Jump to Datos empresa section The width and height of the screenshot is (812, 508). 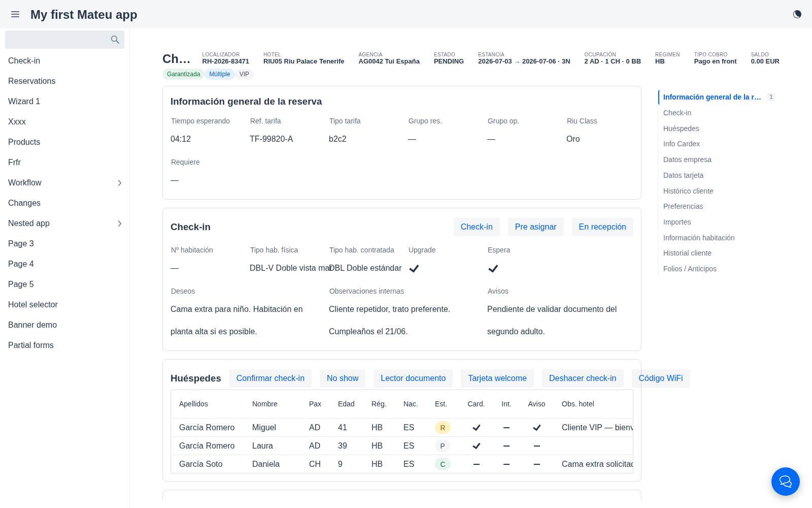[x=687, y=160]
